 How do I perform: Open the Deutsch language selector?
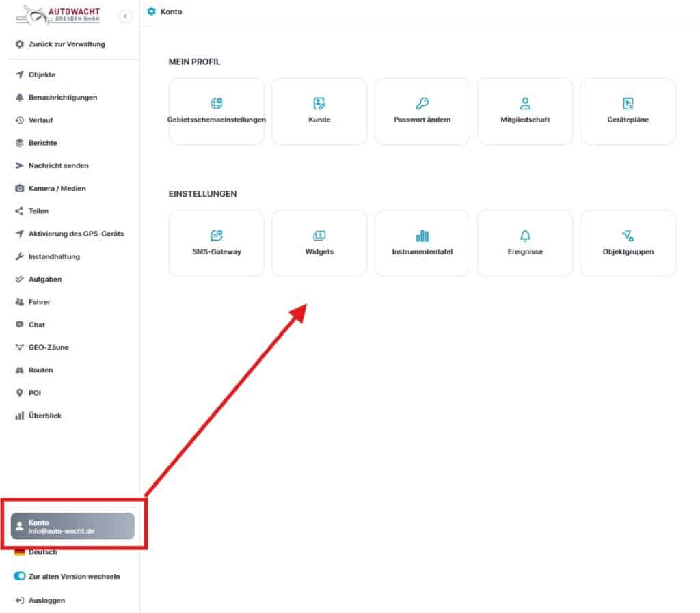[42, 552]
